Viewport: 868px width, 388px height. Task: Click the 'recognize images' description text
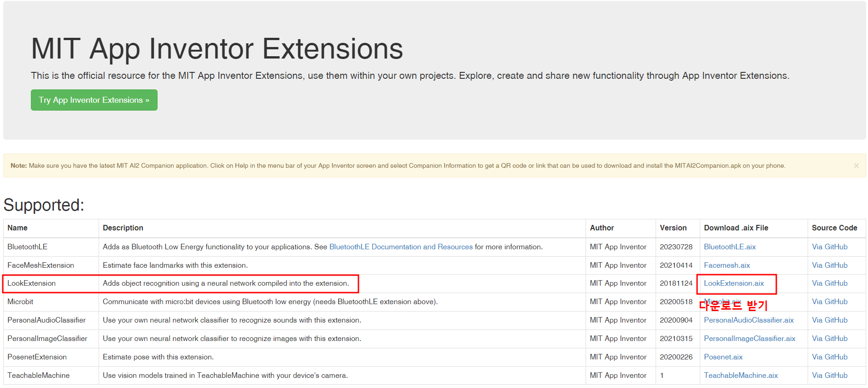[x=232, y=339]
